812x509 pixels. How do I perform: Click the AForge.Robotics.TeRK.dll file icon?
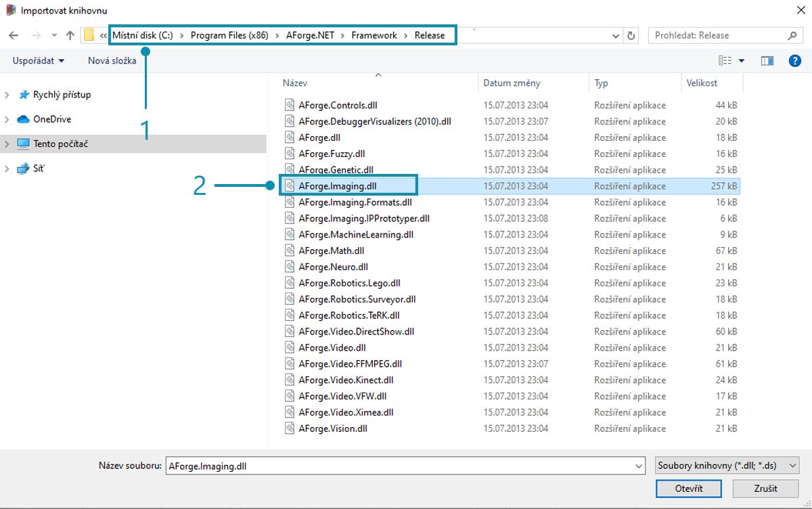tap(290, 315)
